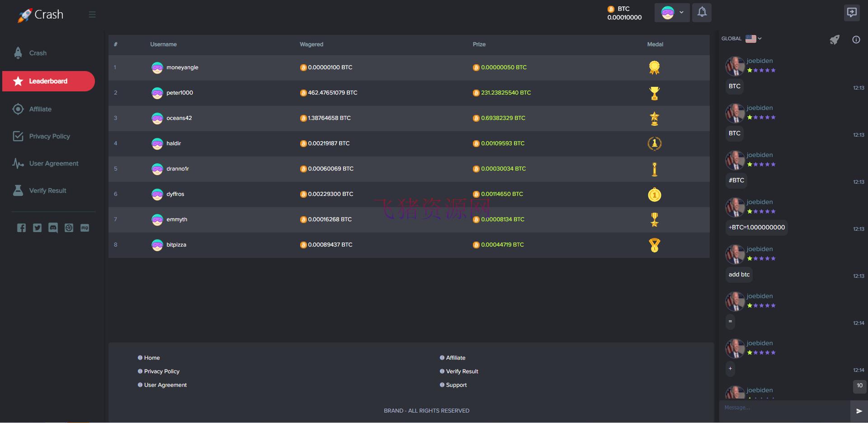Open the Crash game sidebar item
Image resolution: width=868 pixels, height=423 pixels.
(38, 53)
